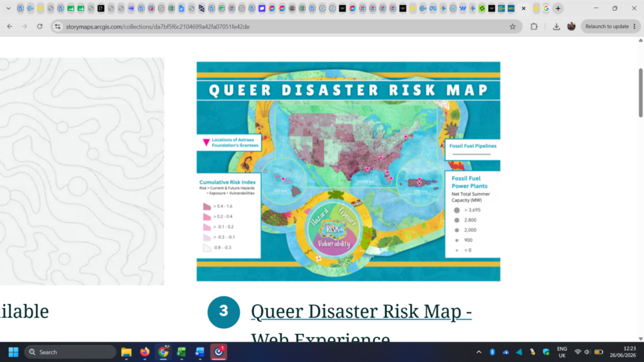Click the taskbar Search box
Image resolution: width=644 pixels, height=362 pixels.
coord(70,352)
